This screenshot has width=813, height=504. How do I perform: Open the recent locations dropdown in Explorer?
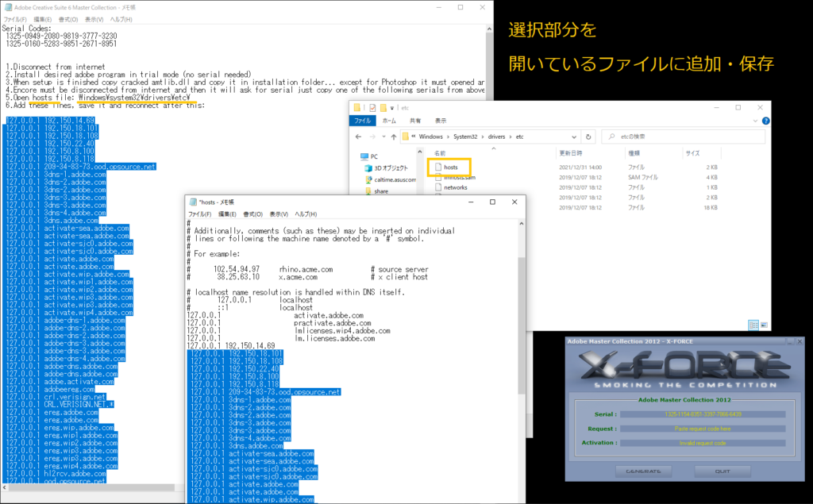[383, 137]
